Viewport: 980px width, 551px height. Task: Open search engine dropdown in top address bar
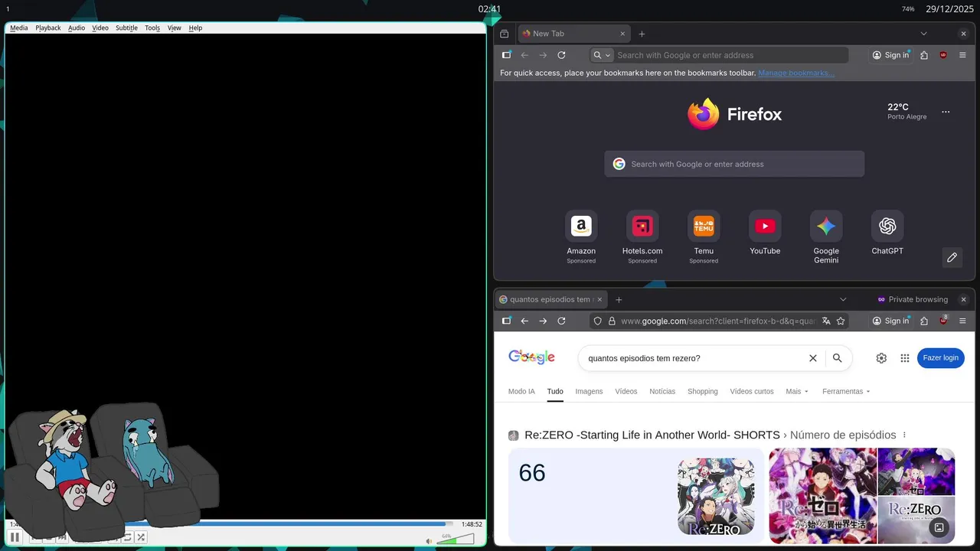[602, 55]
